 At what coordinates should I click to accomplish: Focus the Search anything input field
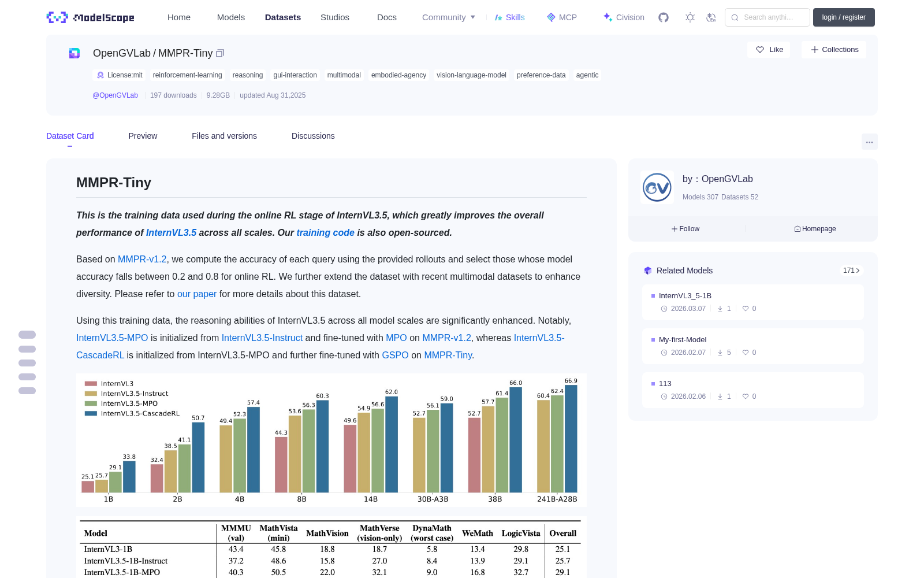coord(767,17)
